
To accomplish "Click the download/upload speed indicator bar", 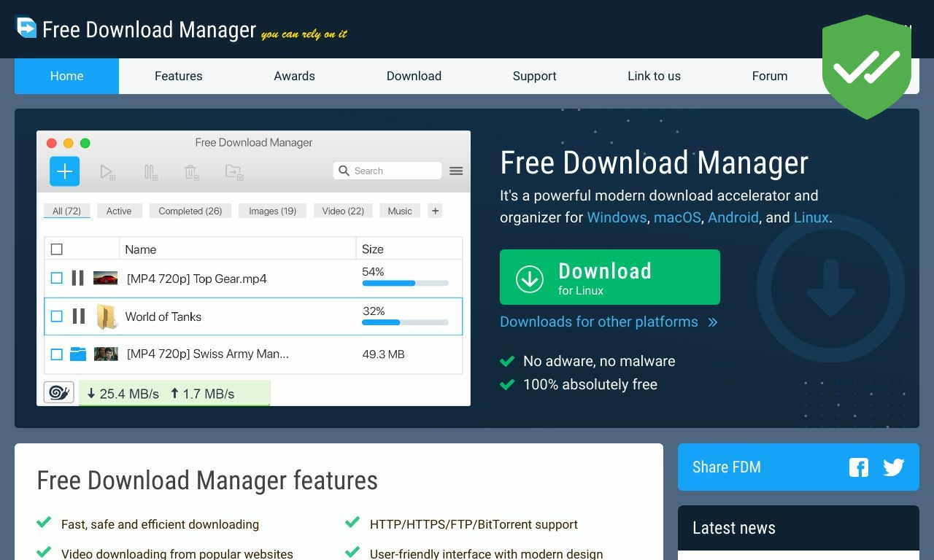I will click(174, 393).
